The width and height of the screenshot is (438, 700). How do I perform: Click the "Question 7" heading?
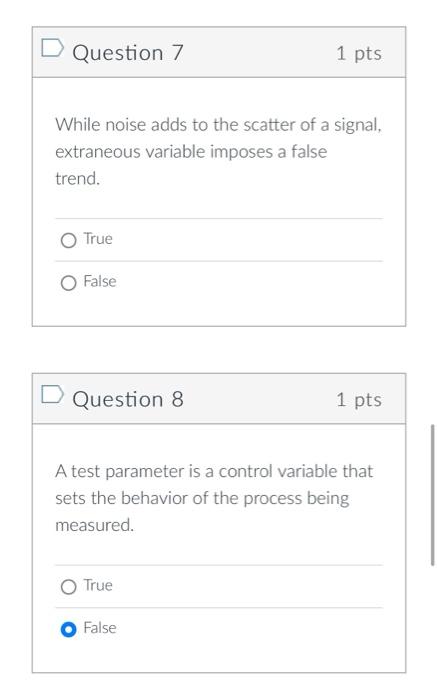pos(128,53)
